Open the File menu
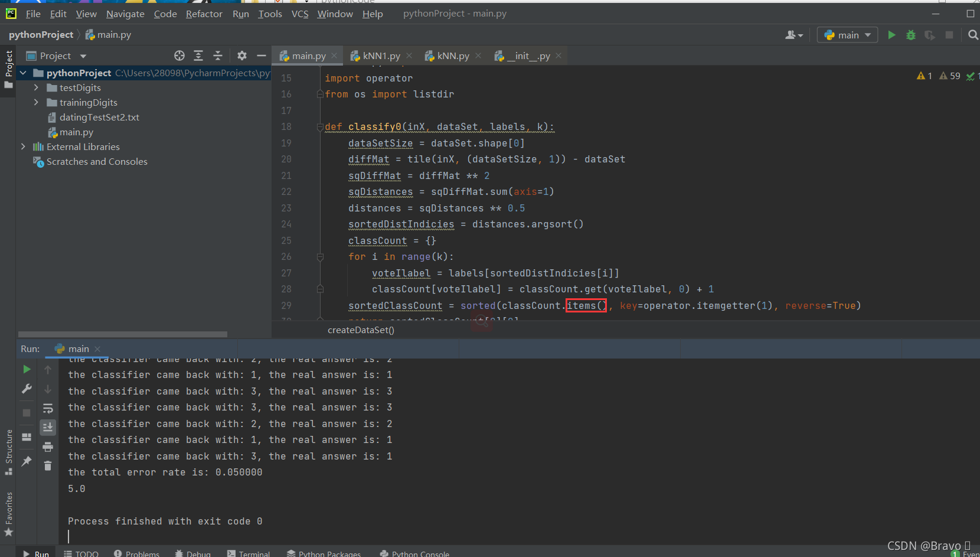The height and width of the screenshot is (557, 980). [33, 14]
